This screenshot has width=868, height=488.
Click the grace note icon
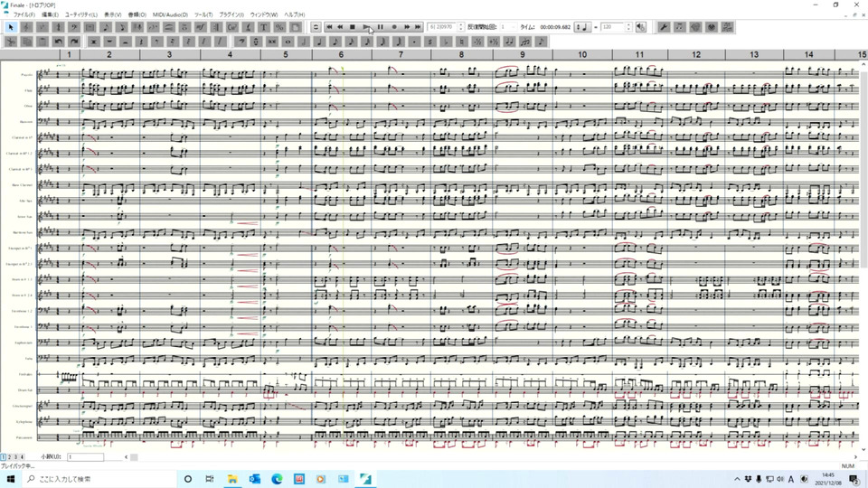click(541, 42)
